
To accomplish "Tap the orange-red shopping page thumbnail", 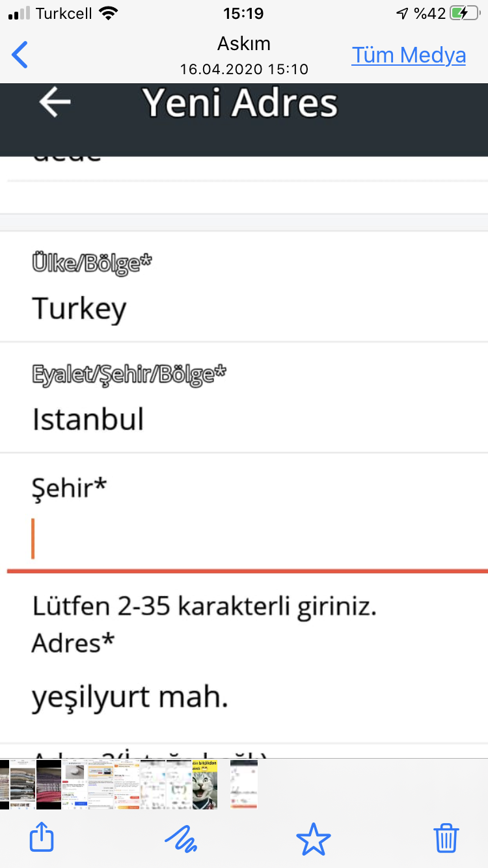I will 127,784.
